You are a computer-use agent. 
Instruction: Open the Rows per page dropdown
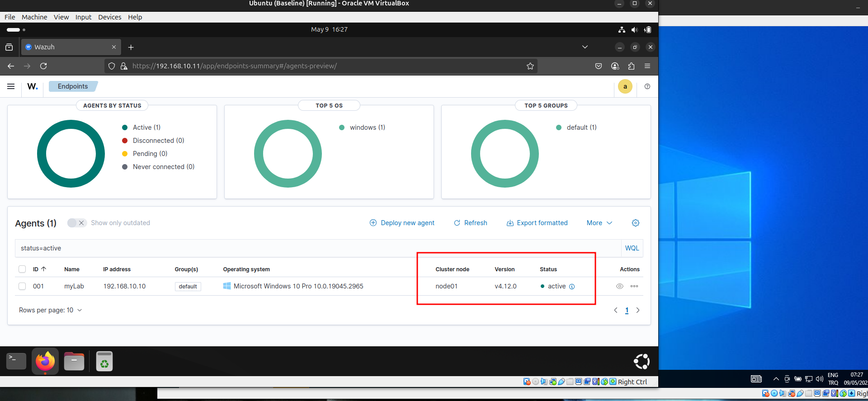(50, 310)
